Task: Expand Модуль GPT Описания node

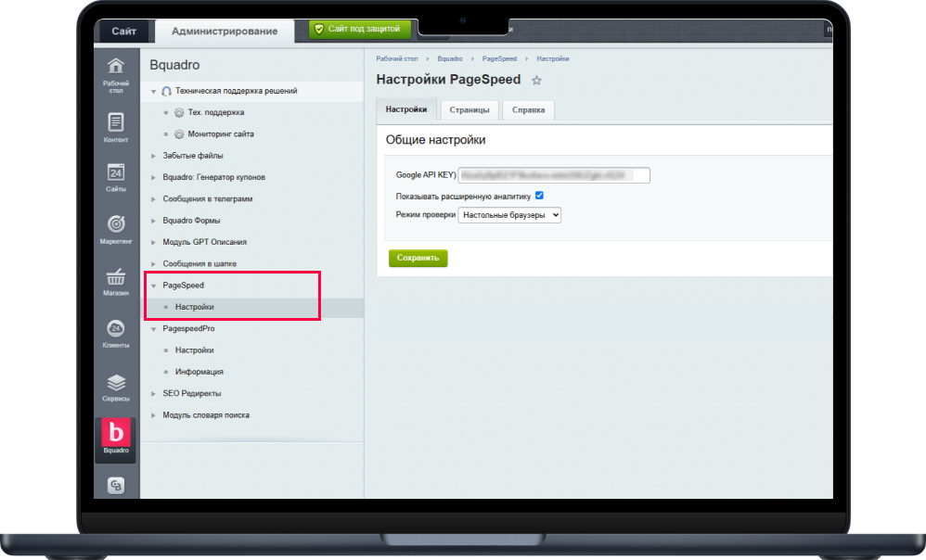Action: pyautogui.click(x=153, y=242)
